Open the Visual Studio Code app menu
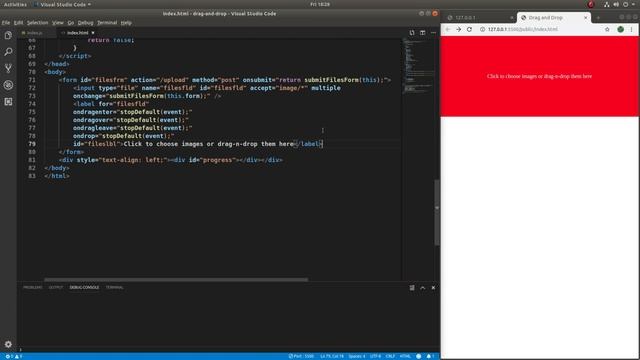 pos(63,4)
